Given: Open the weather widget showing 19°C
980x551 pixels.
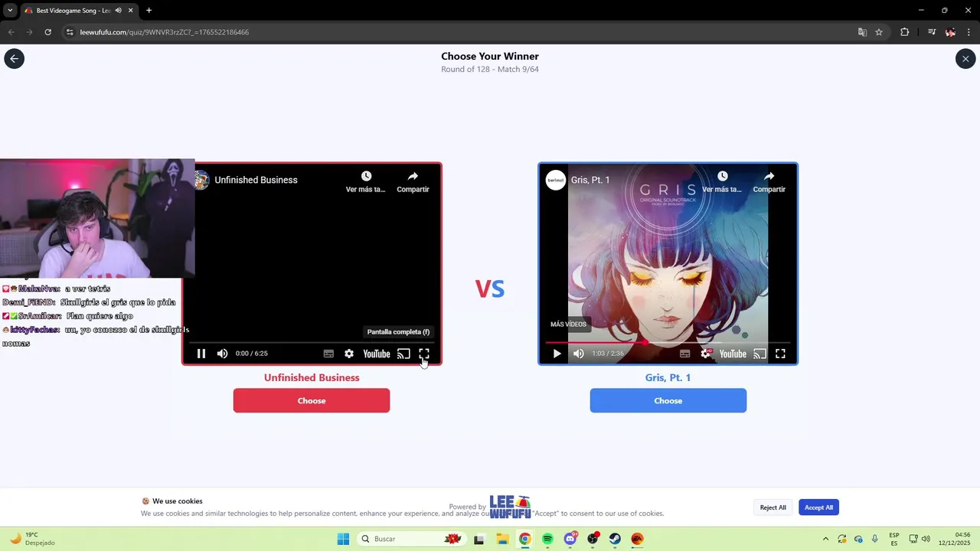Looking at the screenshot, I should (32, 539).
